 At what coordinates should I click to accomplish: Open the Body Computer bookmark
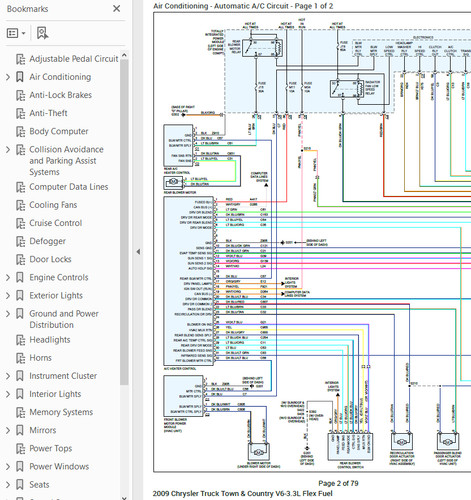click(x=59, y=131)
